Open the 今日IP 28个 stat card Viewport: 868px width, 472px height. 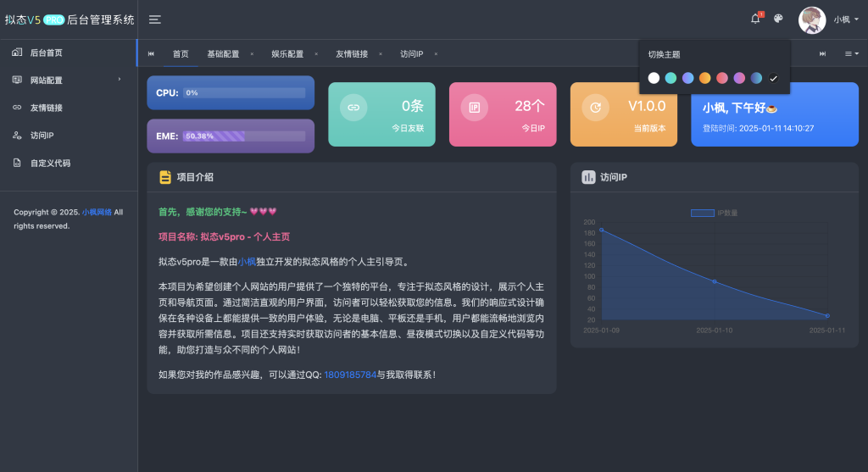503,114
